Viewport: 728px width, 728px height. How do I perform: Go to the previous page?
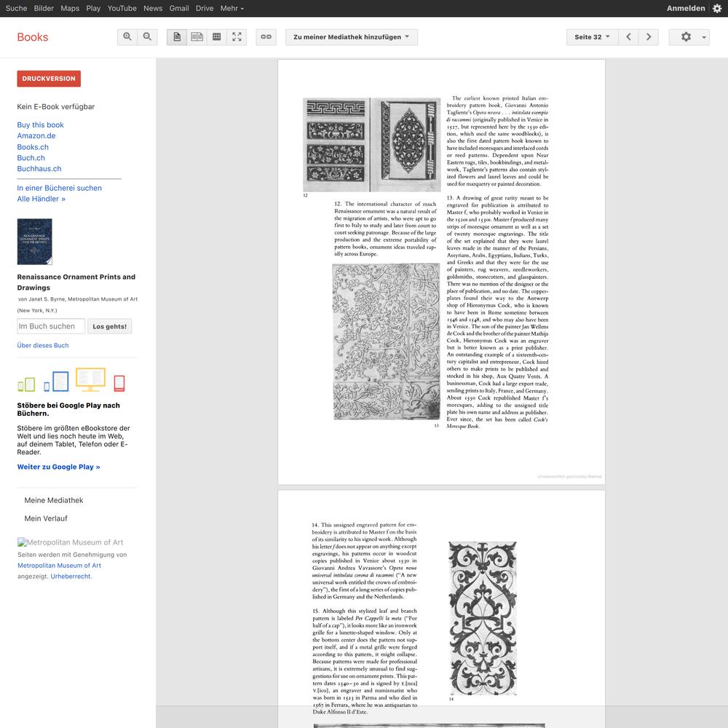(628, 37)
